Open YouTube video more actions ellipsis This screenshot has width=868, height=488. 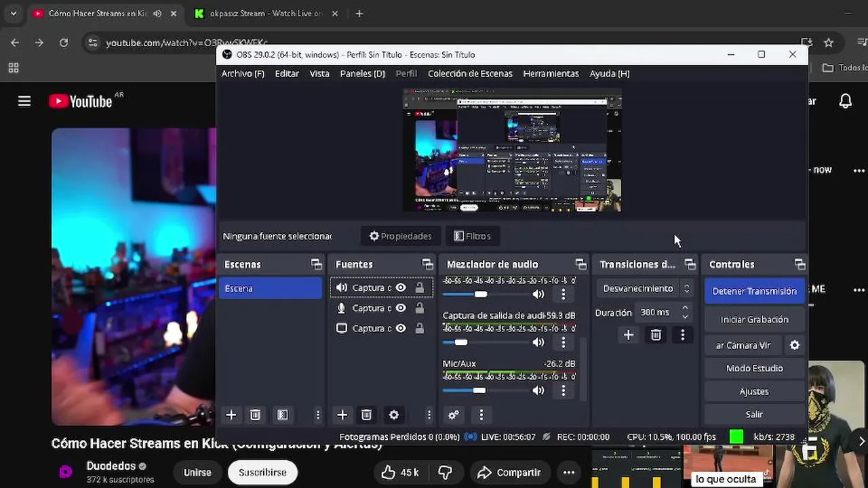point(569,472)
